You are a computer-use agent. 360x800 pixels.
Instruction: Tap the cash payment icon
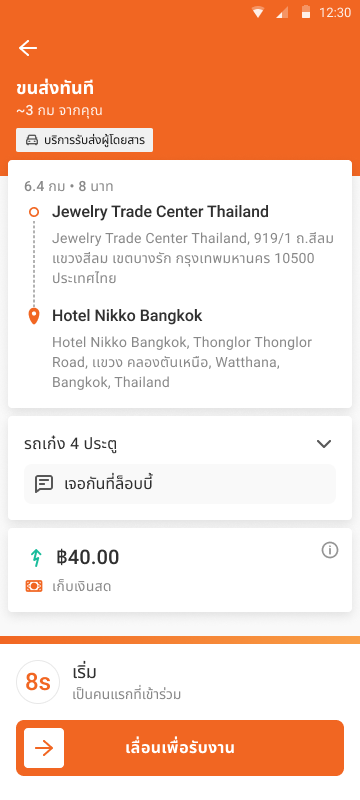tap(34, 586)
